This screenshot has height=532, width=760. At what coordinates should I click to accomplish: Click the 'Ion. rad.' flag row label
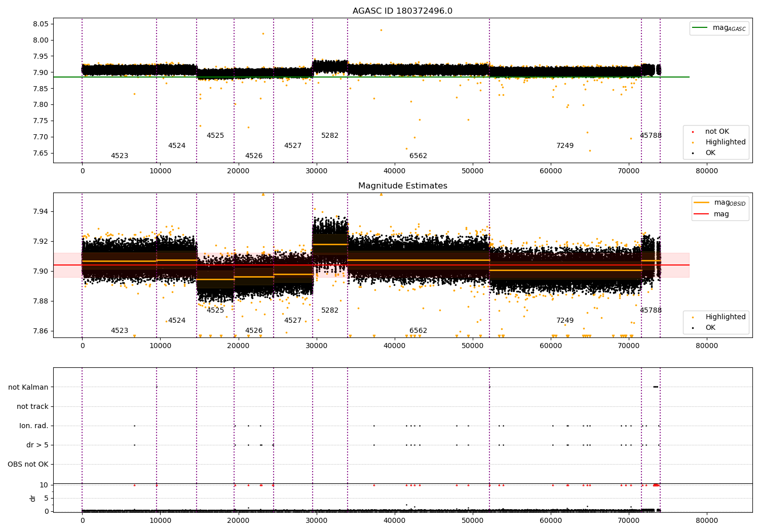point(34,426)
